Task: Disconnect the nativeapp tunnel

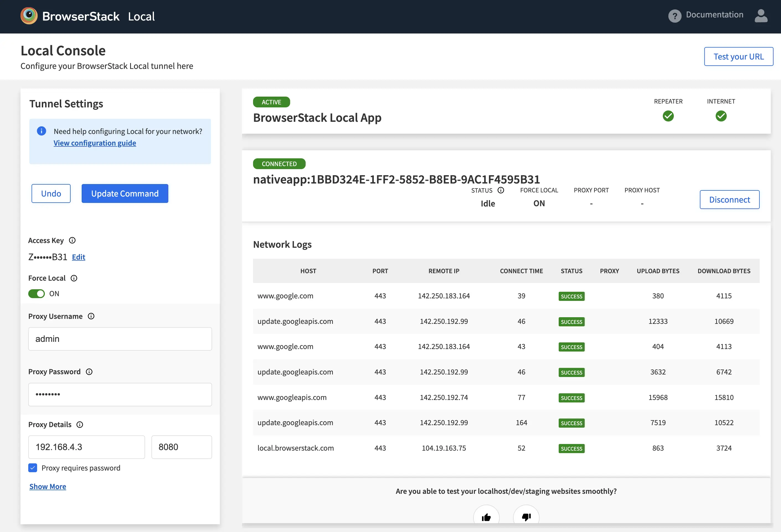Action: pos(729,200)
